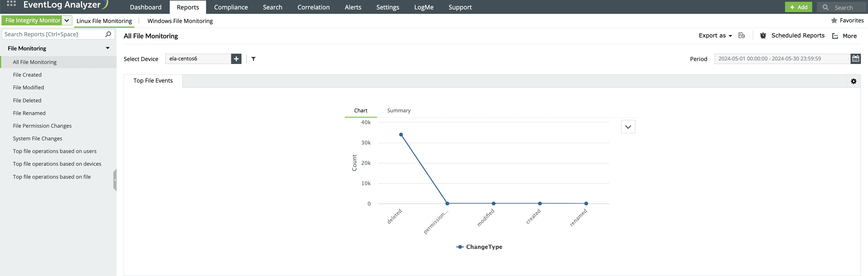Click the add device plus icon
Screen dimensions: 868x276
pyautogui.click(x=236, y=59)
